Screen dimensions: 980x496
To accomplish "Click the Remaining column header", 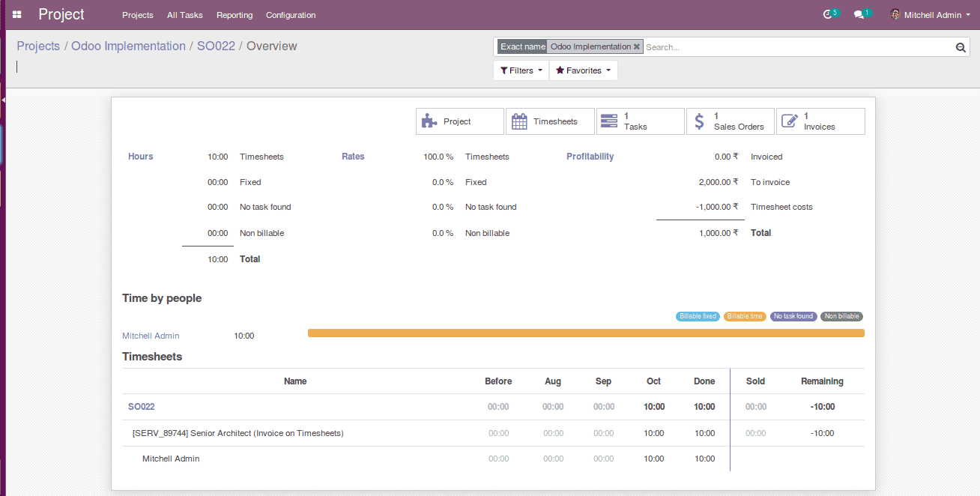I will point(822,381).
